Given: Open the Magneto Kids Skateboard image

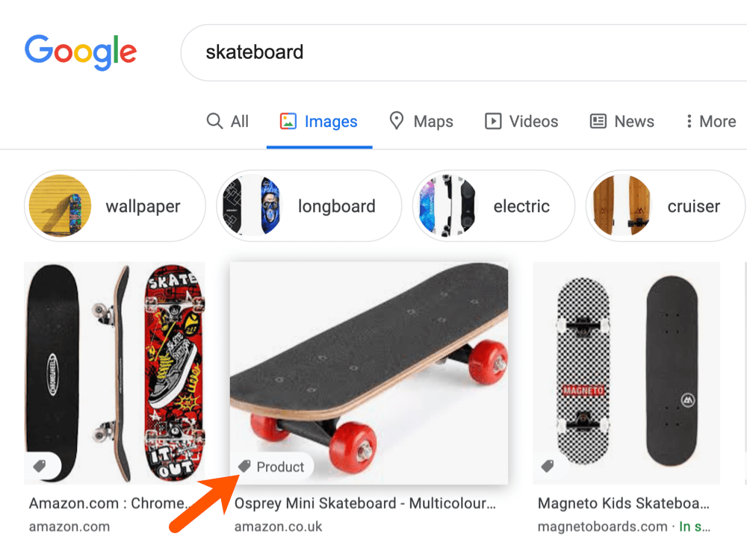Looking at the screenshot, I should click(x=626, y=372).
